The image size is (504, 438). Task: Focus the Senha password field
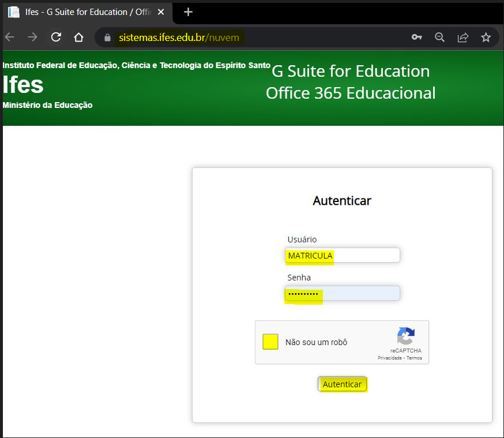point(342,294)
